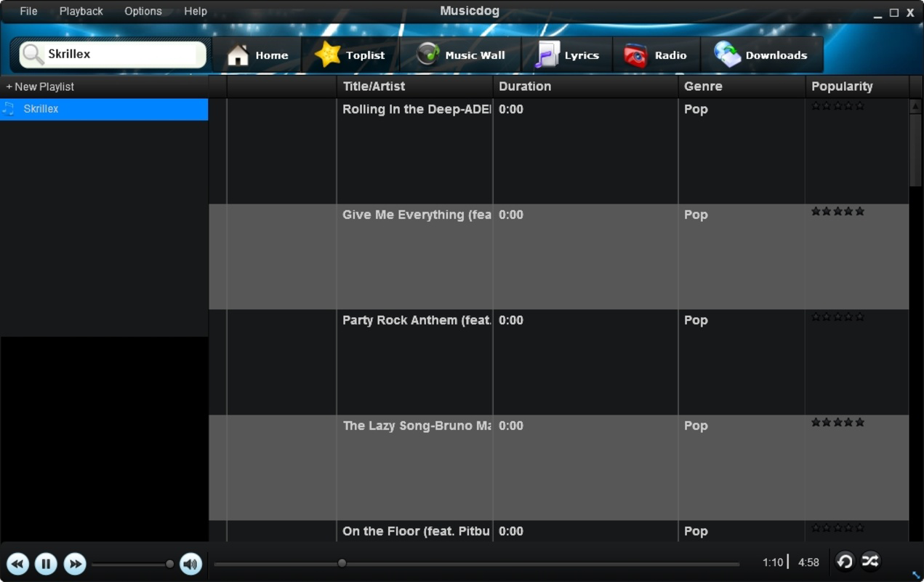Screen dimensions: 924x582
Task: Select Give Me Everything song
Action: [417, 215]
